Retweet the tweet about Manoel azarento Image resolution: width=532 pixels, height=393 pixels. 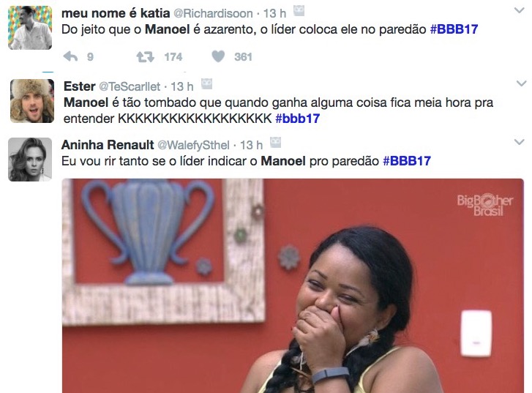(x=146, y=56)
